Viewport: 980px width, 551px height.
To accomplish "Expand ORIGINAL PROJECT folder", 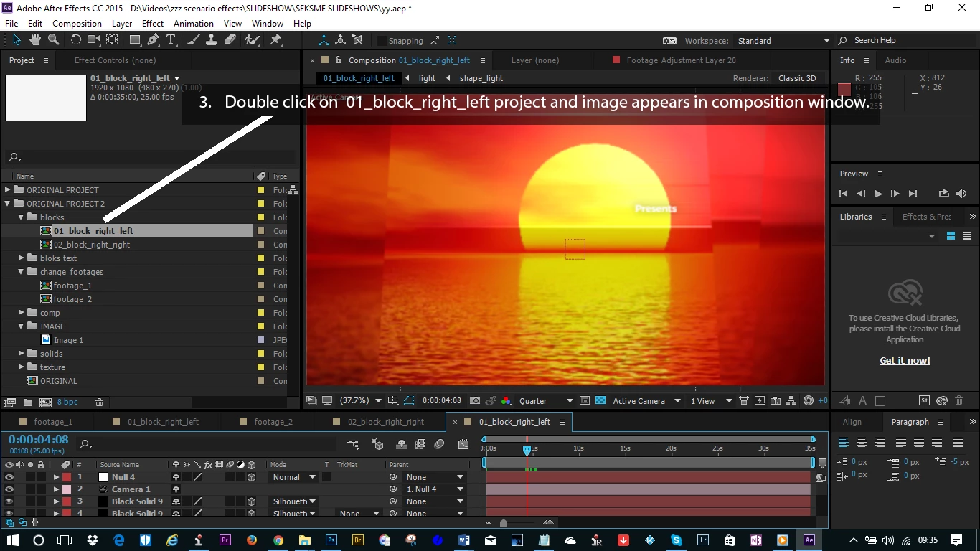I will (8, 190).
